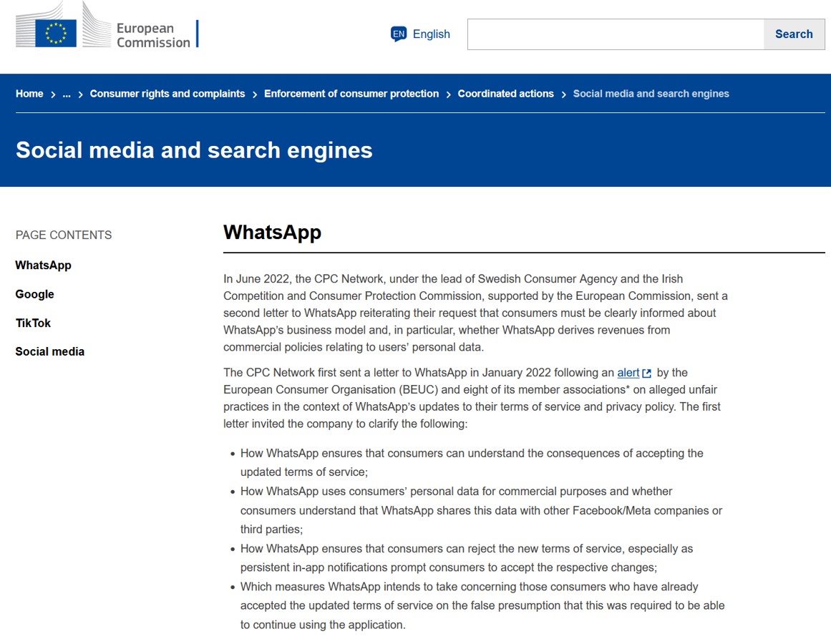
Task: Click bullet about understanding consequences of accepting
Action: pyautogui.click(x=472, y=463)
